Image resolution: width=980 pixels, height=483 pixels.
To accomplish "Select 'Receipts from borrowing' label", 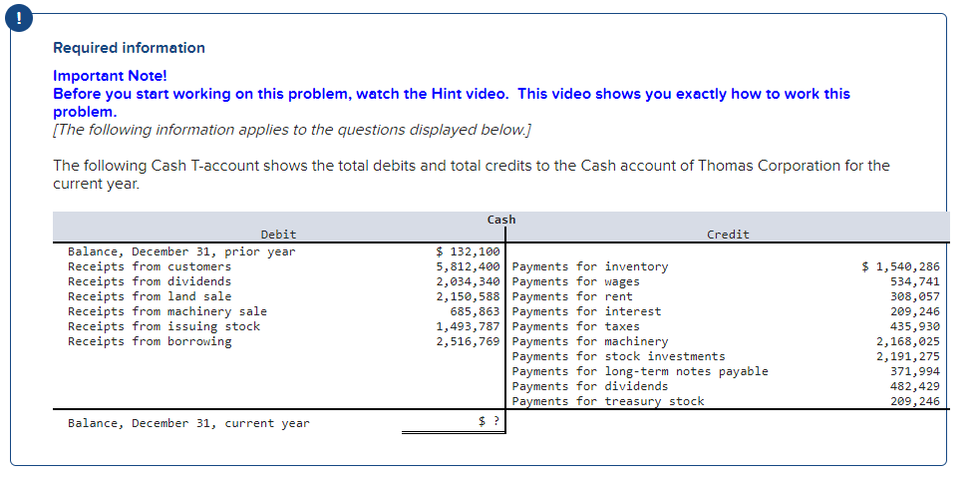I will (x=150, y=341).
